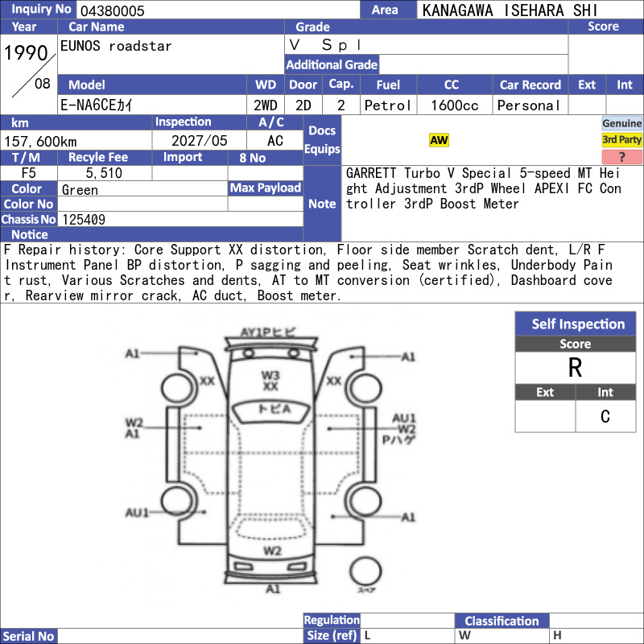The height and width of the screenshot is (644, 644).
Task: Click model code E-NA6CE
Action: 96,105
